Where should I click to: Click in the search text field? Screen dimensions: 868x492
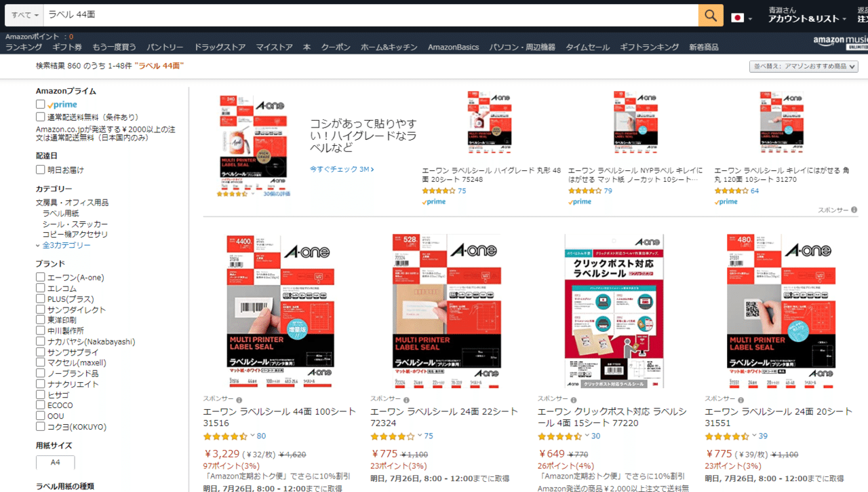[x=370, y=15]
